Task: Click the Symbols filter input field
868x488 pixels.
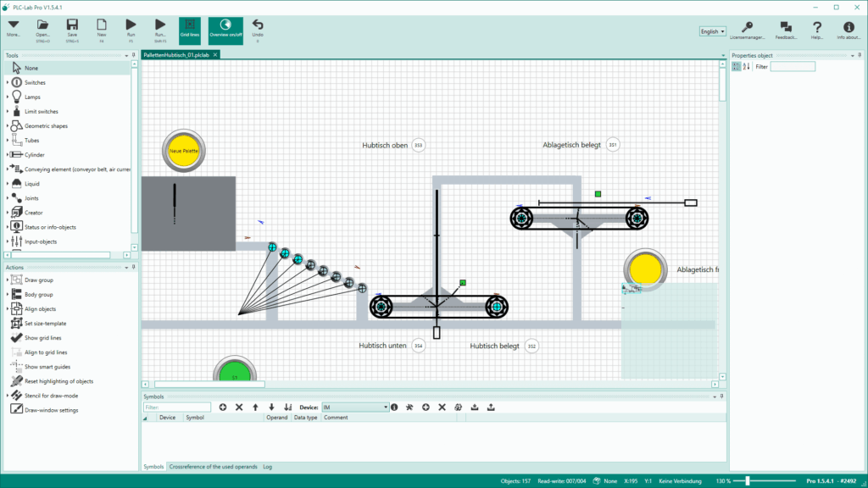Action: [177, 408]
